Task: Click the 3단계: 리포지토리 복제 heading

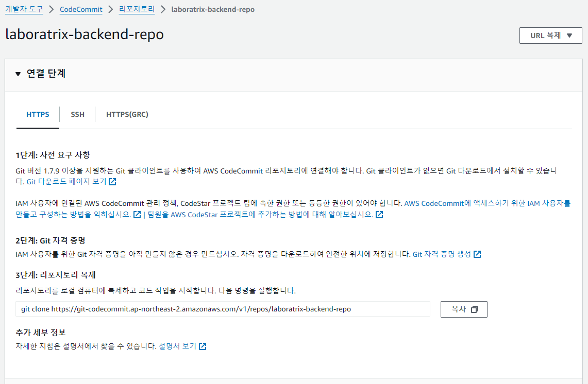Action: [x=56, y=275]
